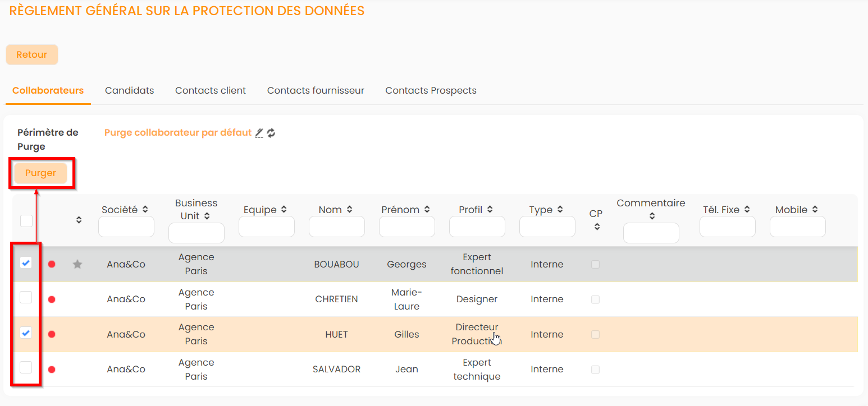The image size is (868, 406).
Task: Sort by Société column arrows
Action: click(x=145, y=210)
